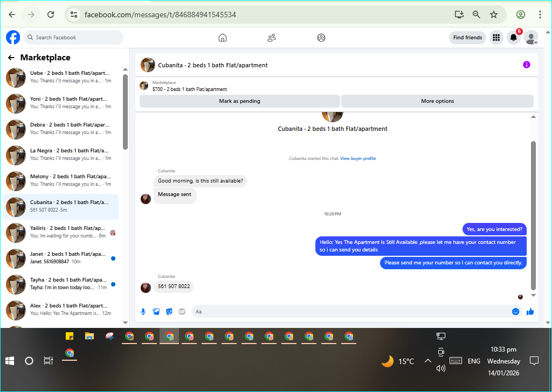Open the emoji picker smiley
Image resolution: width=552 pixels, height=392 pixels.
515,311
